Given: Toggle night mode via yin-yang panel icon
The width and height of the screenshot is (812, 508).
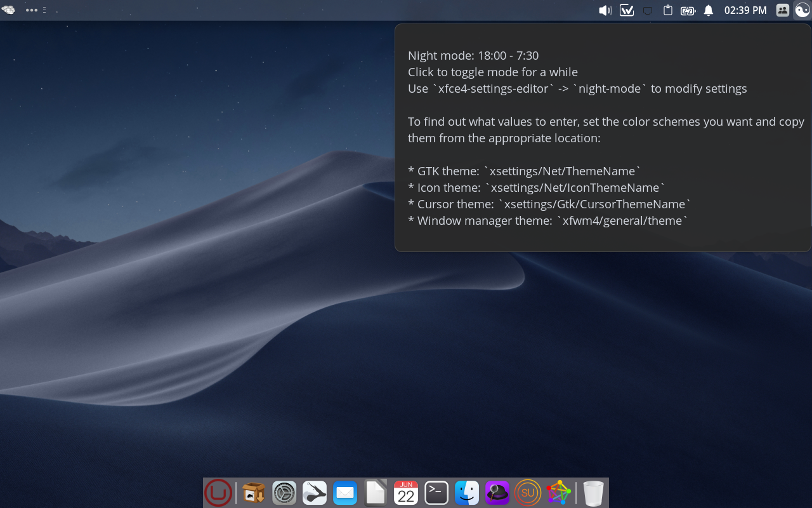Looking at the screenshot, I should pyautogui.click(x=802, y=10).
